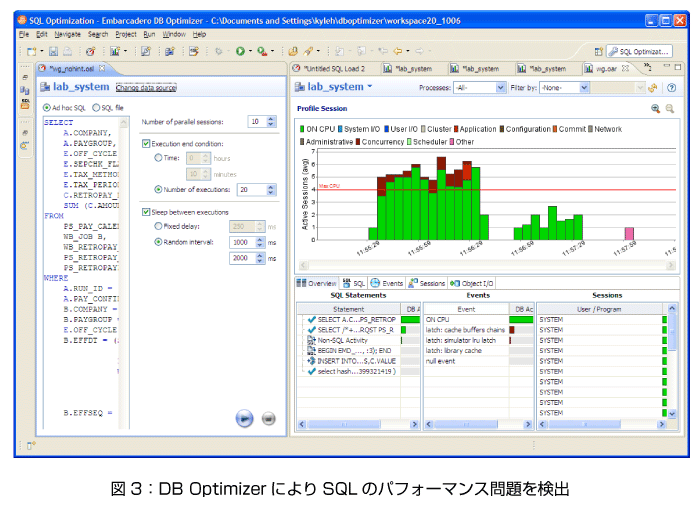The image size is (700, 507).
Task: Click fast view icon in bottom status bar
Action: 31,445
